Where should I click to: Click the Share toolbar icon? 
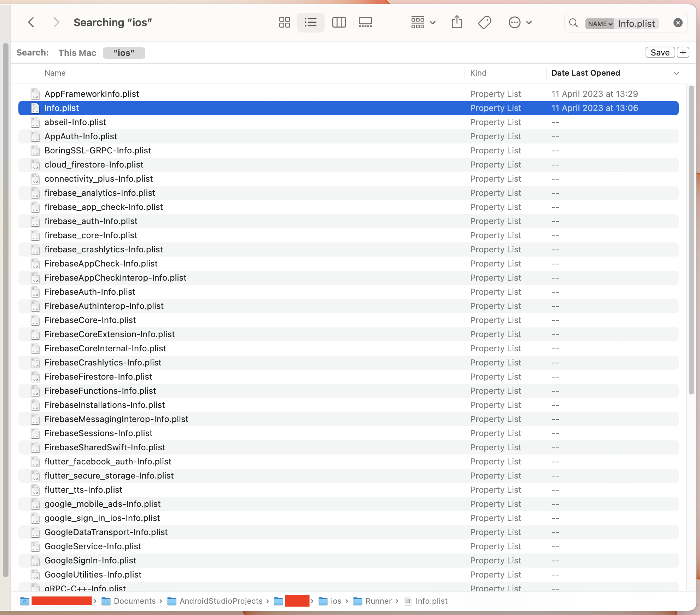(457, 23)
